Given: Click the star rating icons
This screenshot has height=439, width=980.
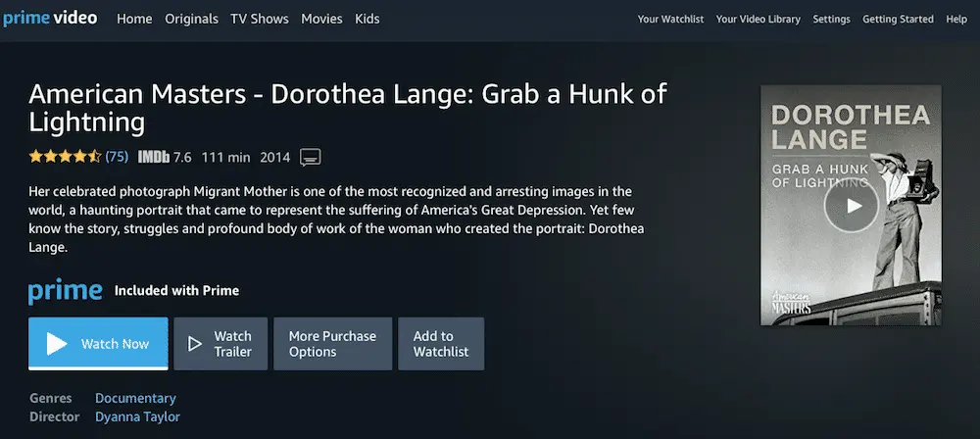Looking at the screenshot, I should coord(65,157).
